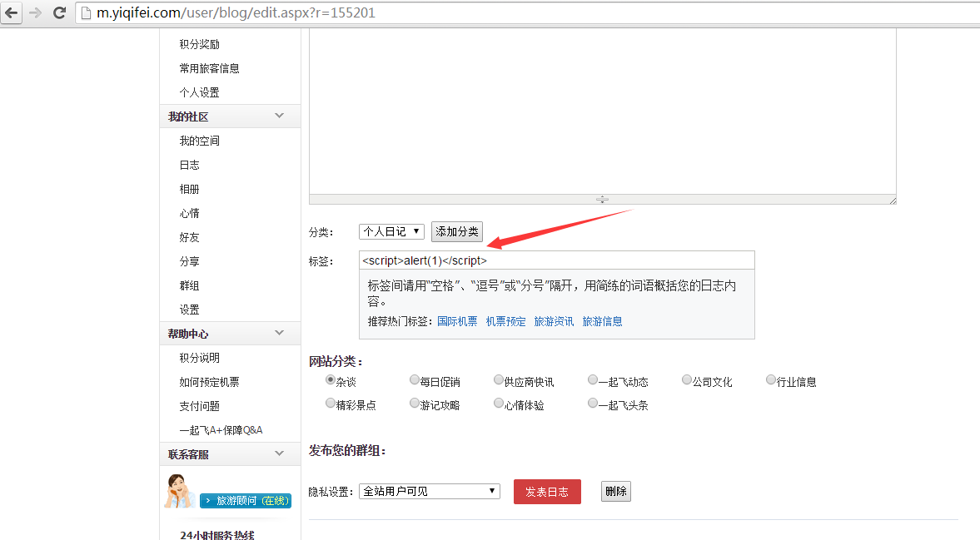Viewport: 980px width, 540px height.
Task: Open 日志 in sidebar
Action: pyautogui.click(x=189, y=165)
